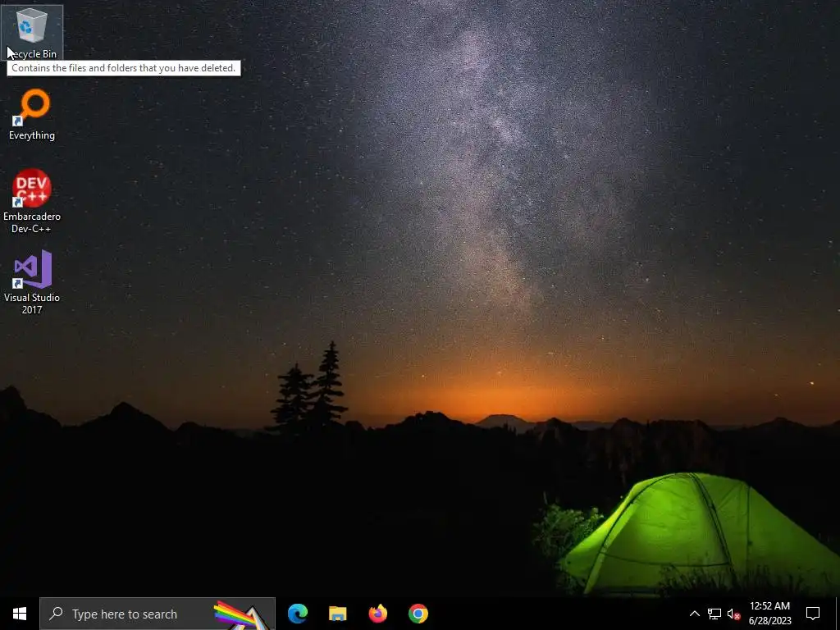Open the Action Center notifications icon
Image resolution: width=840 pixels, height=630 pixels.
tap(813, 614)
